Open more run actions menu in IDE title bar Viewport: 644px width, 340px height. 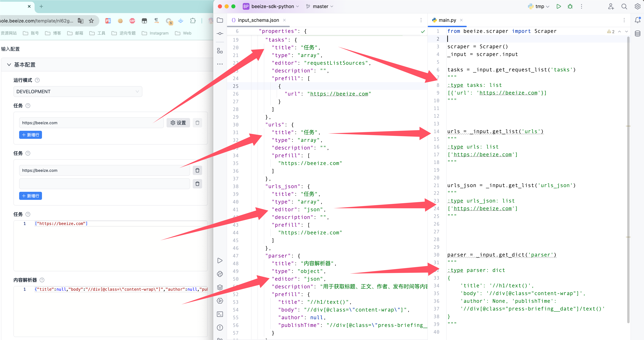[582, 7]
